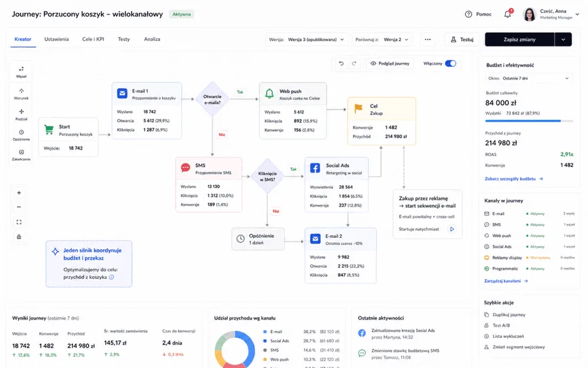Screen dimensions: 588x368
Task: Click the ROAS value 2,91x
Action: pos(566,154)
